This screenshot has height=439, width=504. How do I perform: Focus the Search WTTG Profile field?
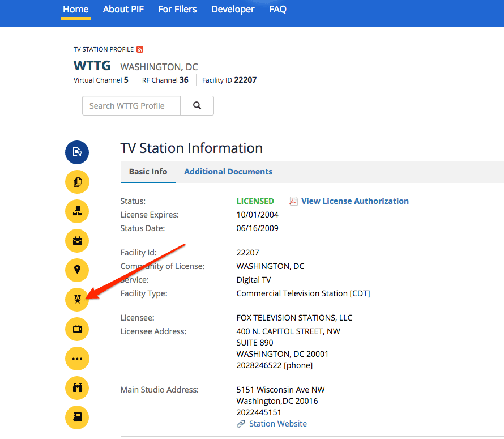pyautogui.click(x=131, y=106)
